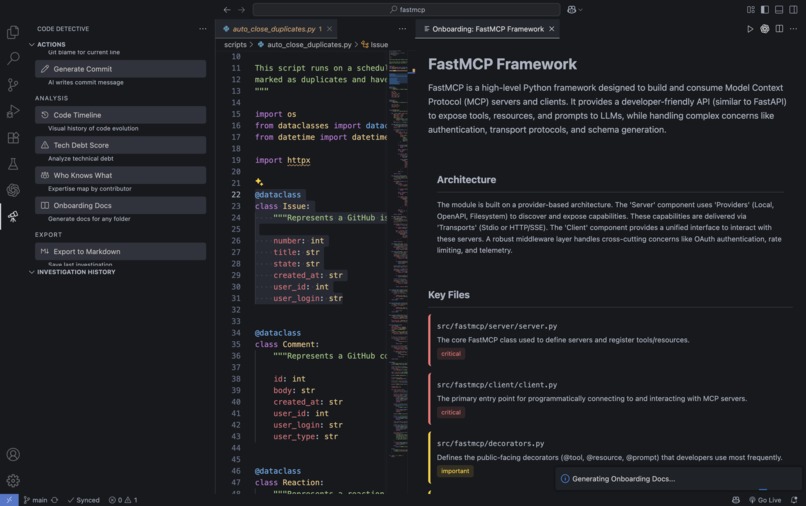Customize layout icon in title bar
This screenshot has width=806, height=506.
point(750,9)
